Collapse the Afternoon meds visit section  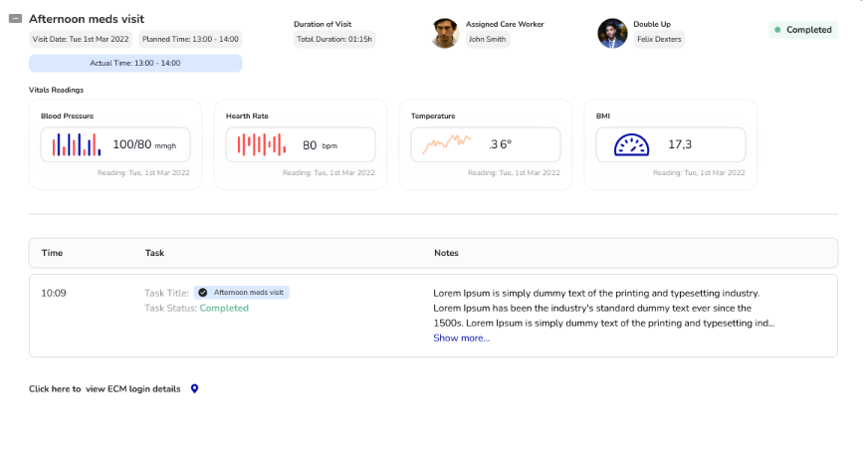[x=15, y=19]
